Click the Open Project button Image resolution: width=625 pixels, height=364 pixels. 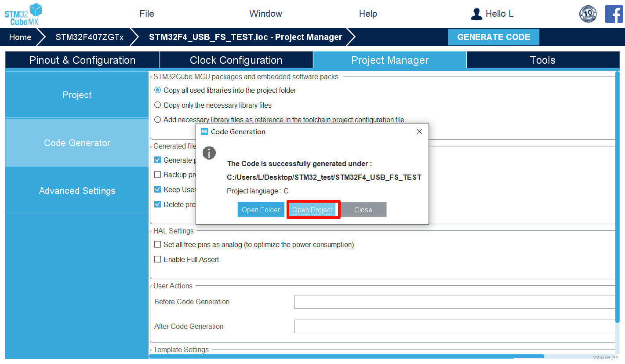coord(312,210)
